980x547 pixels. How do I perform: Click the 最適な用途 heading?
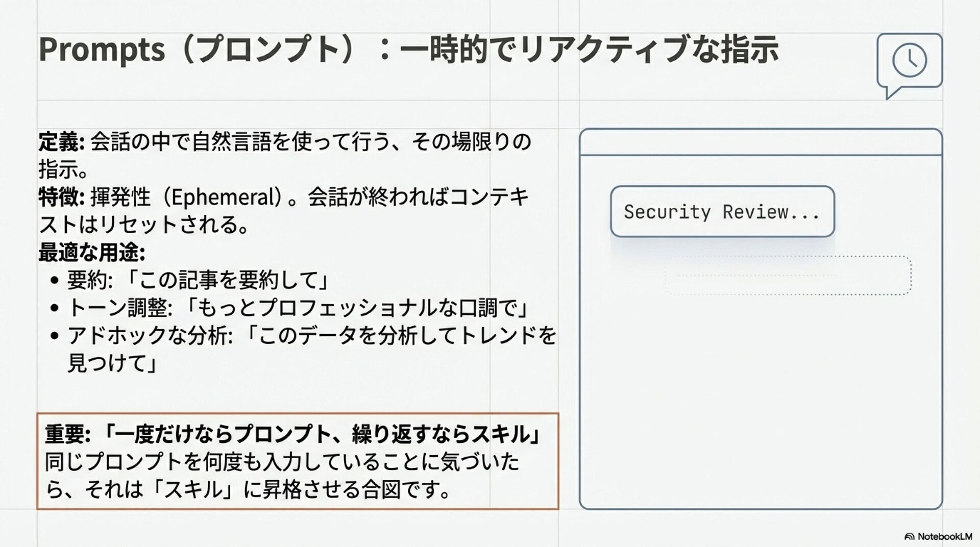[x=92, y=252]
